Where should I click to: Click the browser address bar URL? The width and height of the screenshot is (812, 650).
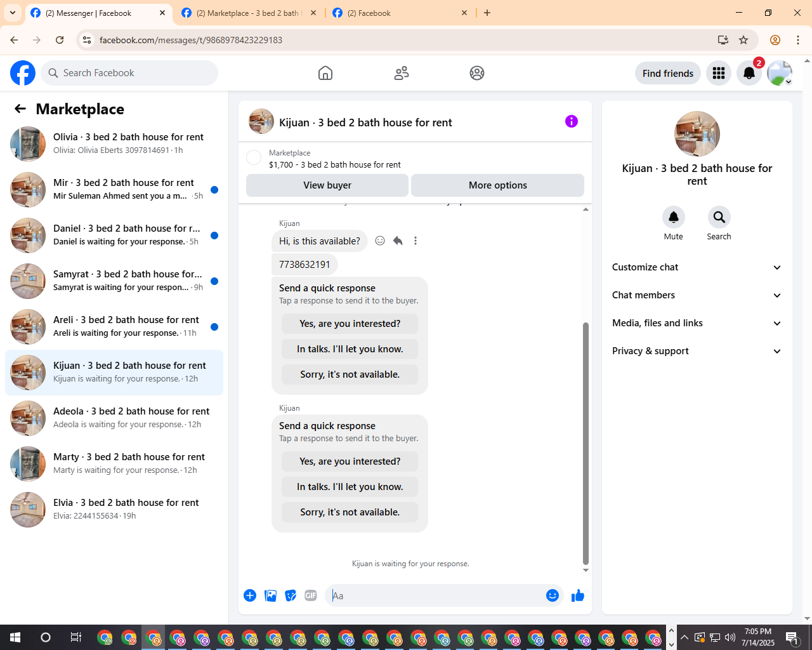tap(191, 40)
